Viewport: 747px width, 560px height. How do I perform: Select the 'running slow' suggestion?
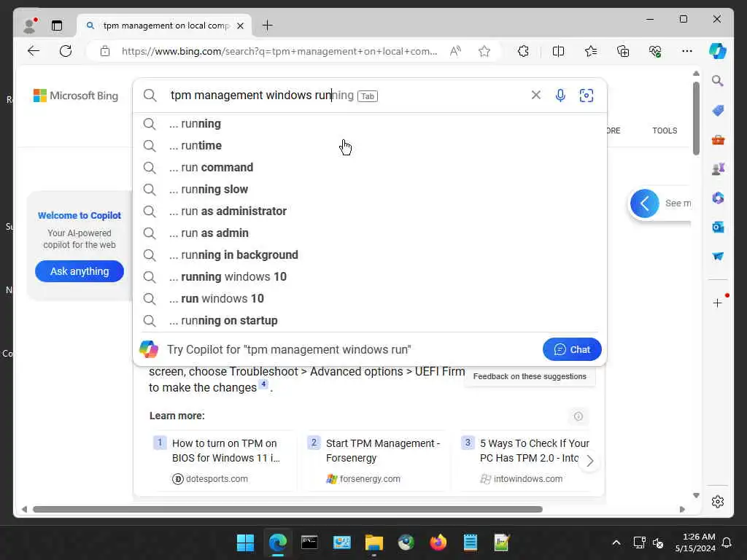tap(370, 190)
